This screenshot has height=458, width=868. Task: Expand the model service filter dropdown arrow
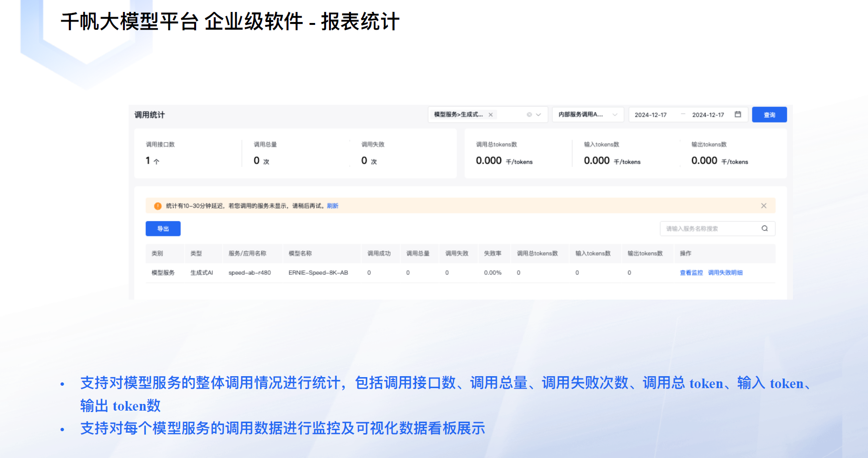click(x=538, y=115)
